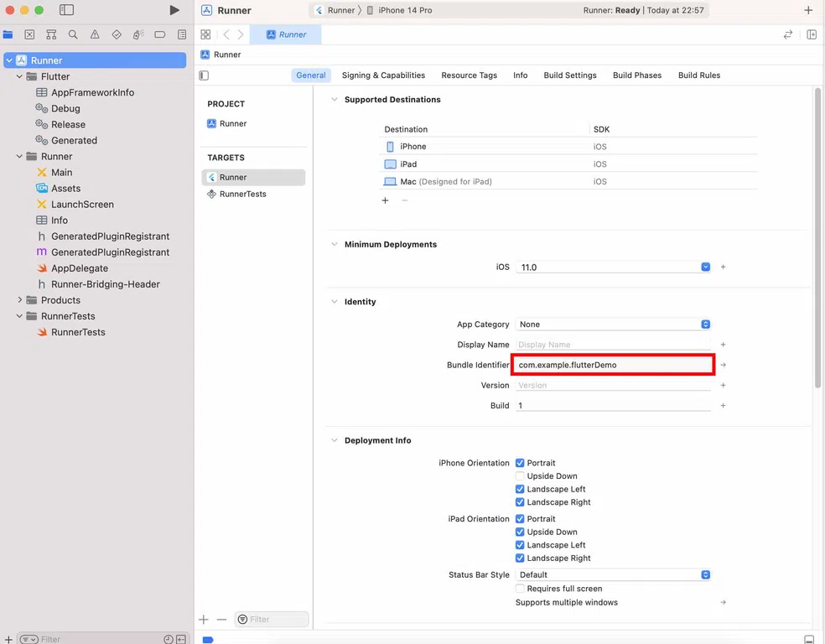Click the Bundle Identifier text field

pos(613,365)
